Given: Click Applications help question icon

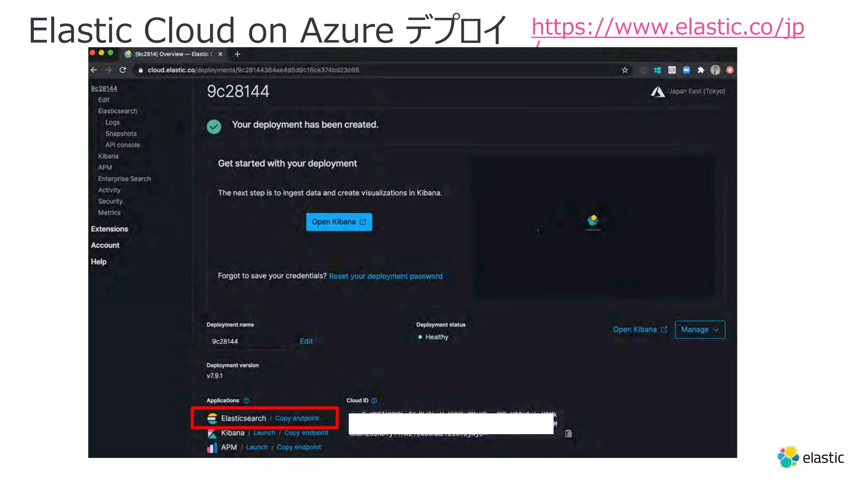Looking at the screenshot, I should pos(246,401).
